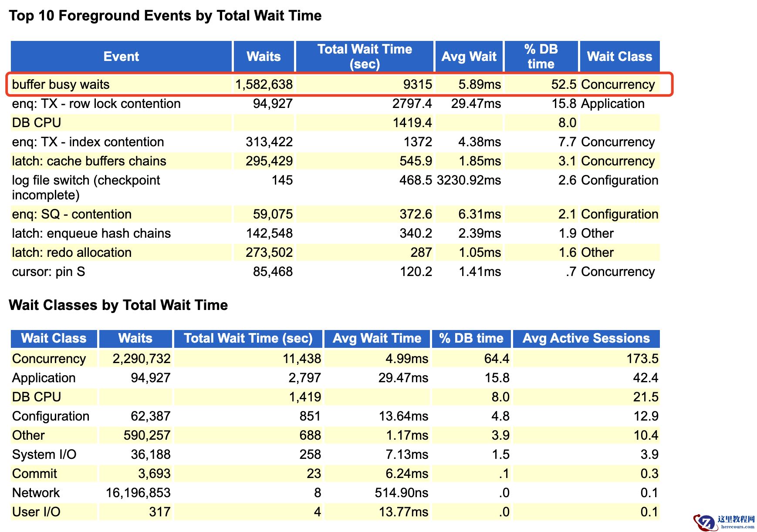Select the total wait value 11,438
Image resolution: width=757 pixels, height=532 pixels.
click(x=302, y=359)
